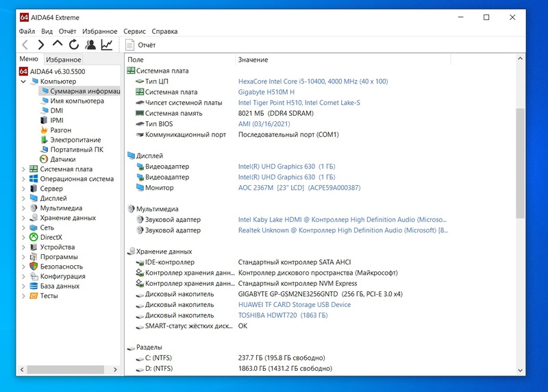This screenshot has width=548, height=392.
Task: Select Имя компьютера in the tree
Action: 77,101
